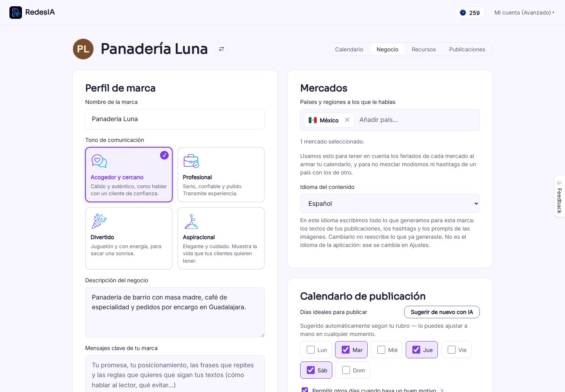Uncheck the Mar day checkbox
Viewport: 565px width, 392px height.
click(x=346, y=350)
